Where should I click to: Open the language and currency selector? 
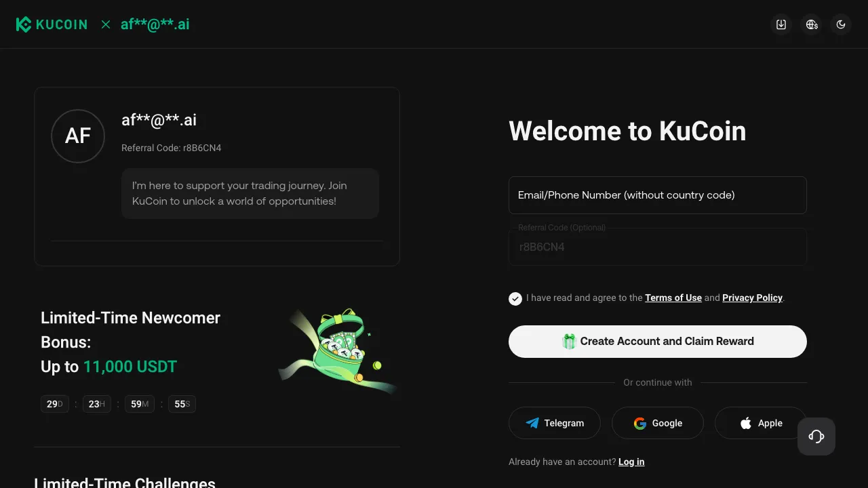point(811,24)
